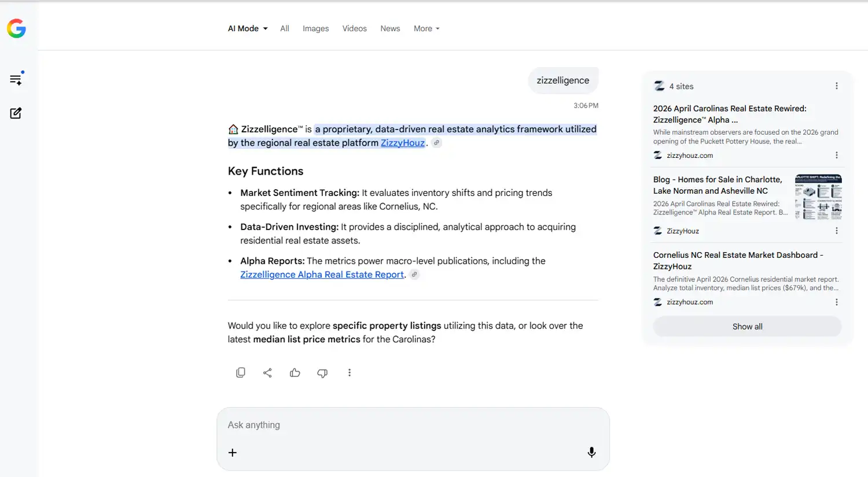
Task: Open the ZizzyHouz link
Action: pyautogui.click(x=403, y=143)
